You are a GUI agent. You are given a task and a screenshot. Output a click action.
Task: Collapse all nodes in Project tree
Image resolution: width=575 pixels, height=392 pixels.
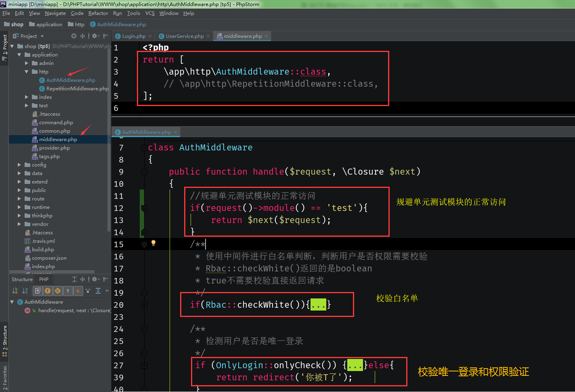pyautogui.click(x=82, y=36)
